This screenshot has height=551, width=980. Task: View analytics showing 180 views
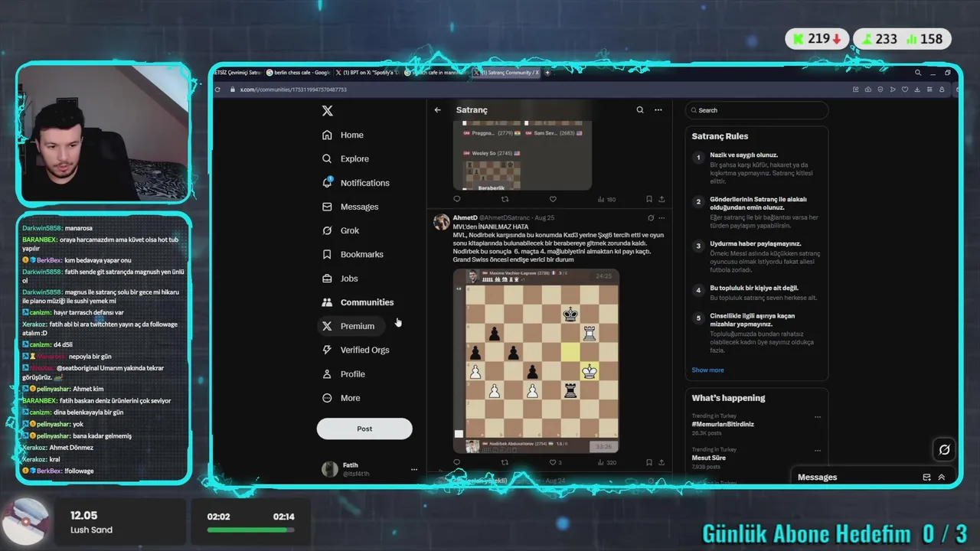pyautogui.click(x=606, y=199)
